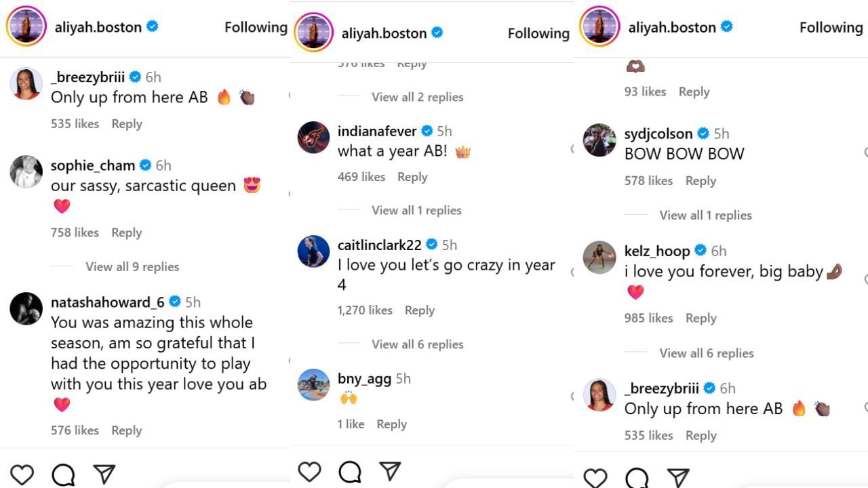Tap the heart icon beneath natashahoward_6's comment
Image resolution: width=868 pixels, height=488 pixels.
22,474
